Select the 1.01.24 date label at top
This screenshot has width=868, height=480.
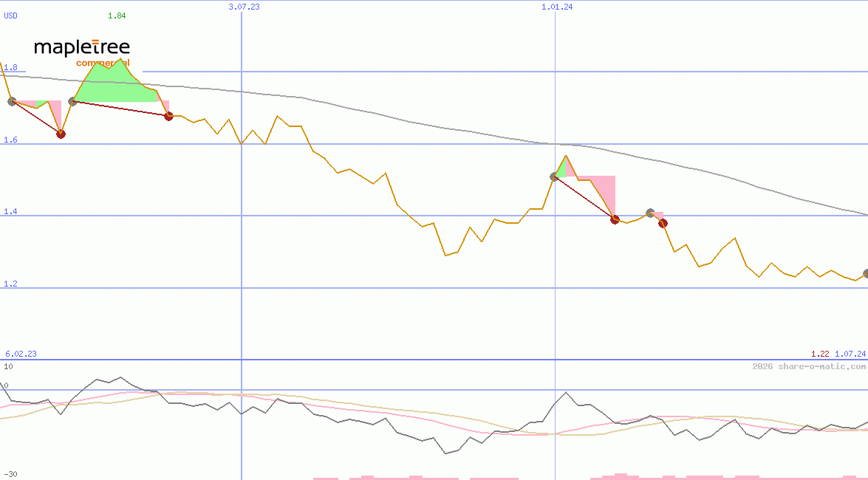[557, 7]
